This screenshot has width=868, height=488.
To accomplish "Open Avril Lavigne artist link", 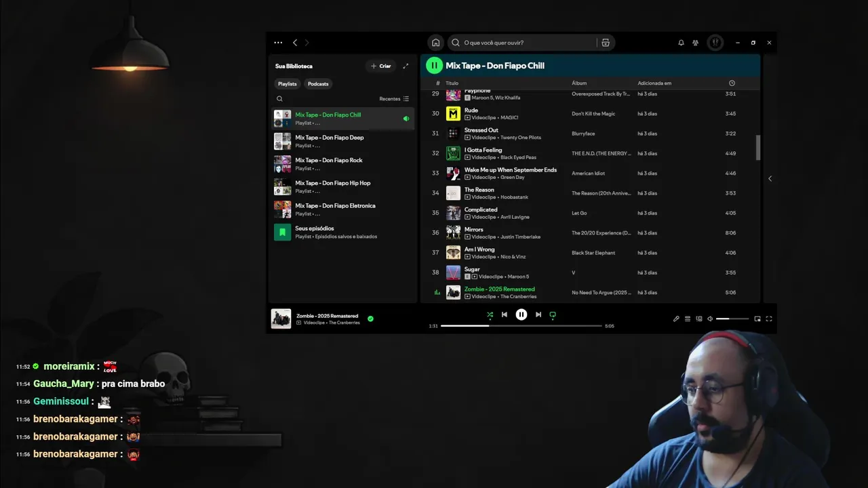I will (515, 217).
